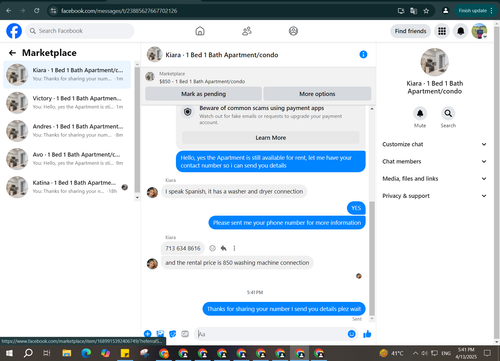Open the Friends icon in top navigation
This screenshot has height=361, width=500.
coord(247,31)
